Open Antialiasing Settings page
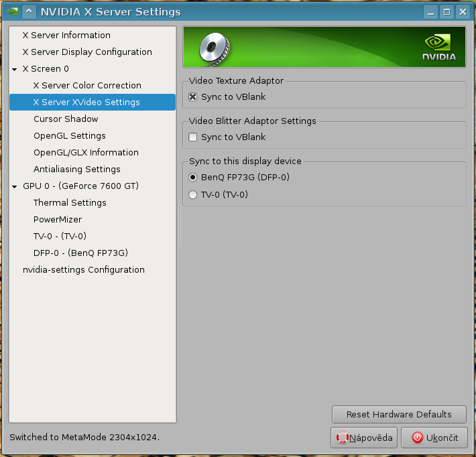The width and height of the screenshot is (476, 457). coord(77,169)
